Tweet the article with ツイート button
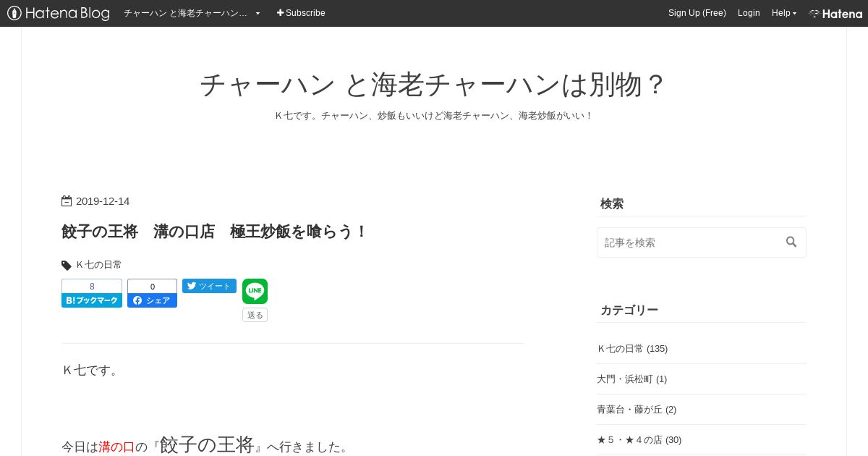The image size is (868, 456). coord(209,286)
